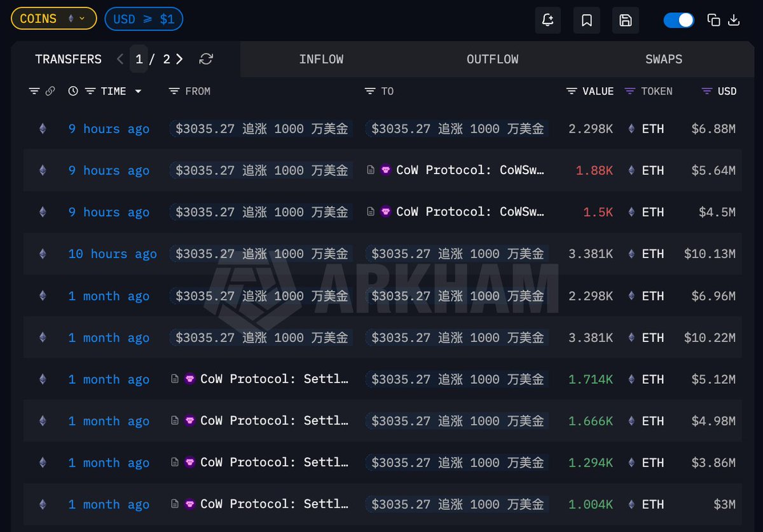Click Ethereum icon in $5.64M row

43,170
